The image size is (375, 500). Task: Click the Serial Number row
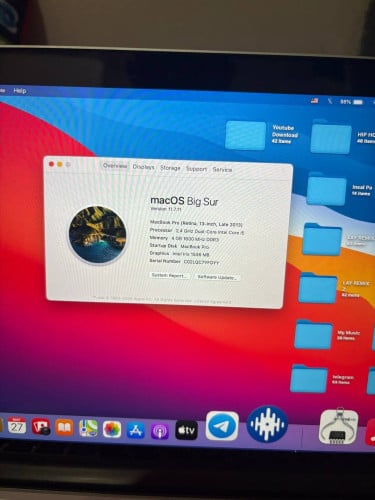pos(184,262)
